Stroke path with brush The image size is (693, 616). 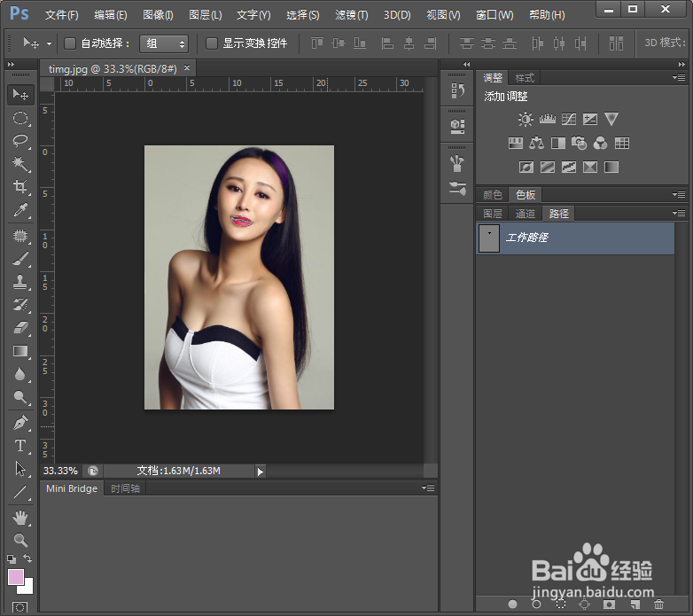[536, 604]
